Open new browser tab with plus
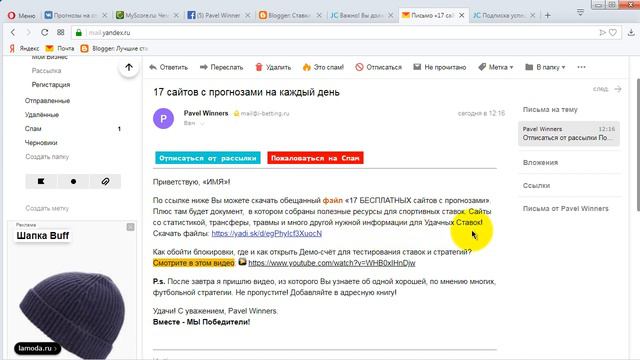The height and width of the screenshot is (360, 640). tap(548, 15)
